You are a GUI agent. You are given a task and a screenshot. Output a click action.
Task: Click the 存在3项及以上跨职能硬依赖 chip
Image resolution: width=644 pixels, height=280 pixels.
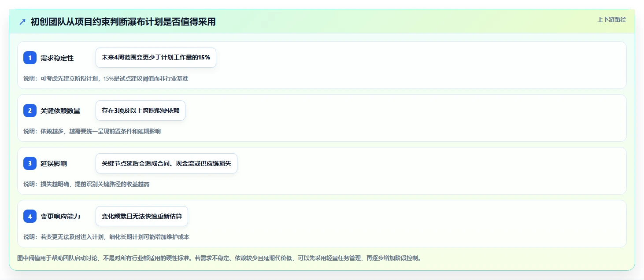[x=141, y=111]
